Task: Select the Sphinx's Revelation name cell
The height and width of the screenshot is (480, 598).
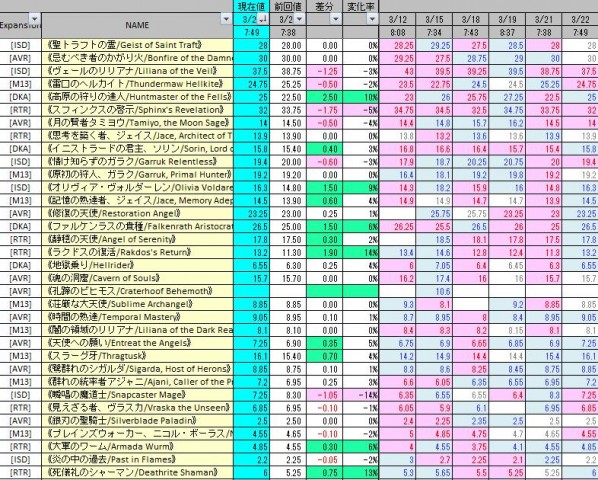Action: click(137, 110)
